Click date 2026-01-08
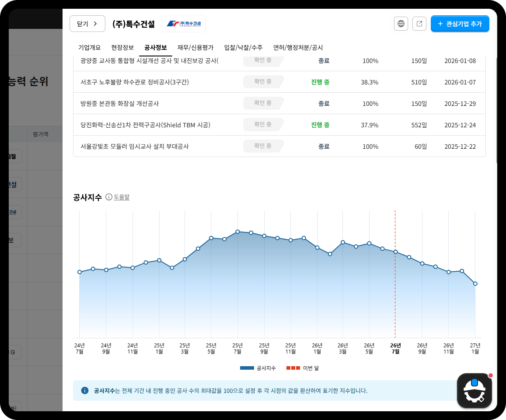The width and height of the screenshot is (506, 420). click(460, 61)
